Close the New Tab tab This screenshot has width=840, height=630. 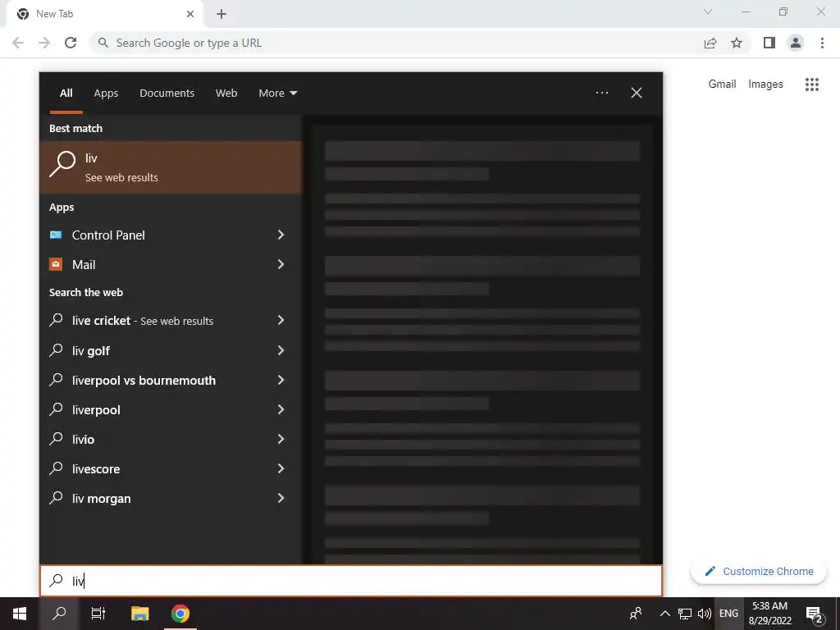[x=190, y=14]
